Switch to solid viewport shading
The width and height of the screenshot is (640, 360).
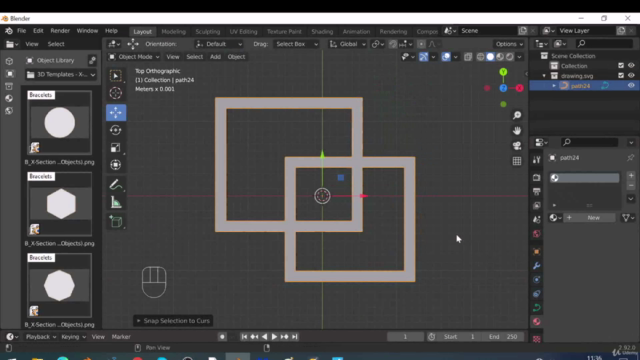490,57
